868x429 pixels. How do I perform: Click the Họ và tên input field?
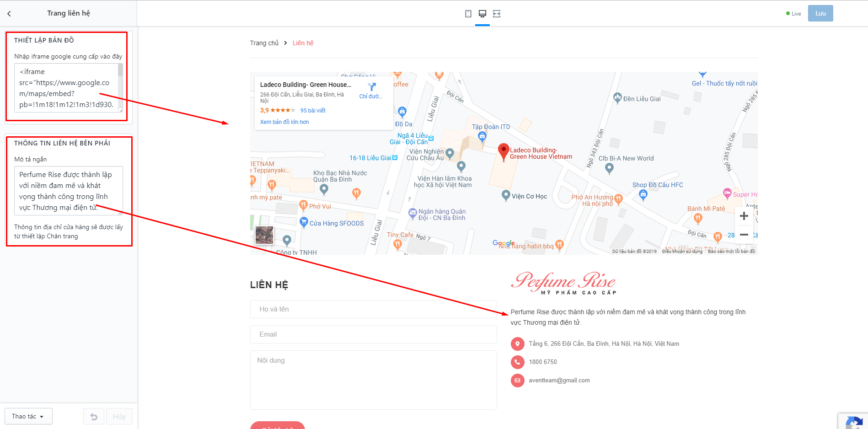click(x=374, y=309)
